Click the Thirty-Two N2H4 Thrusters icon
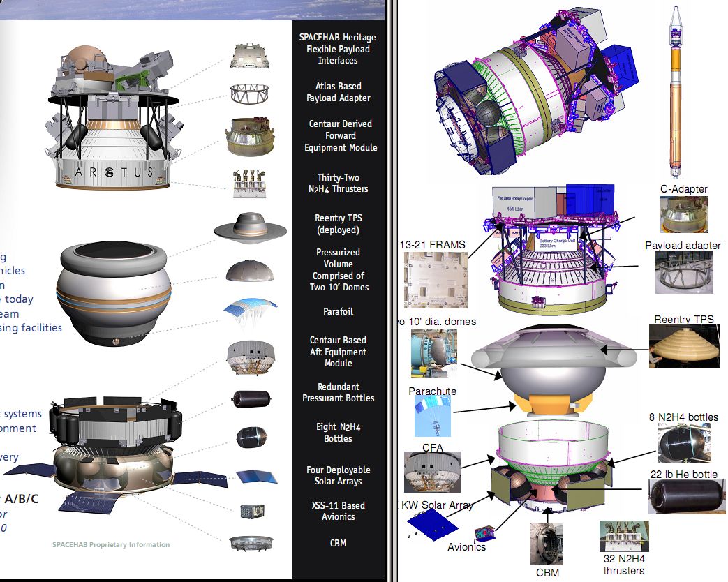Viewport: 728px width, 582px height. tap(249, 184)
